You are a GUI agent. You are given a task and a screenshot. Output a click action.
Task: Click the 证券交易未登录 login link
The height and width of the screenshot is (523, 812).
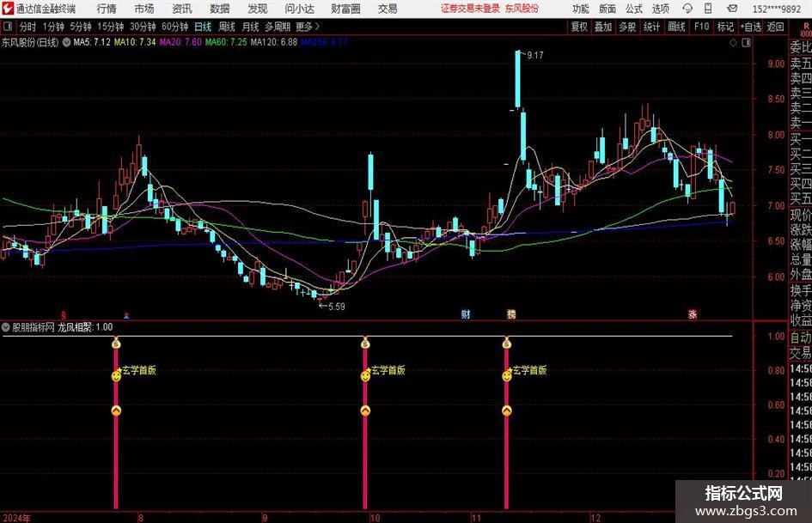pyautogui.click(x=470, y=9)
